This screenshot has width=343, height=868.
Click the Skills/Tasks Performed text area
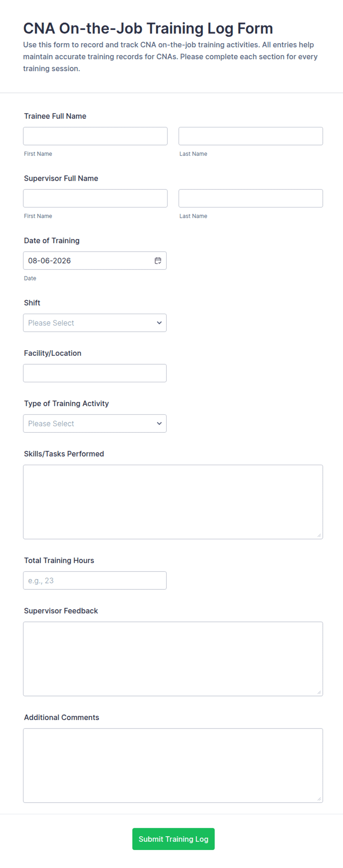[173, 502]
